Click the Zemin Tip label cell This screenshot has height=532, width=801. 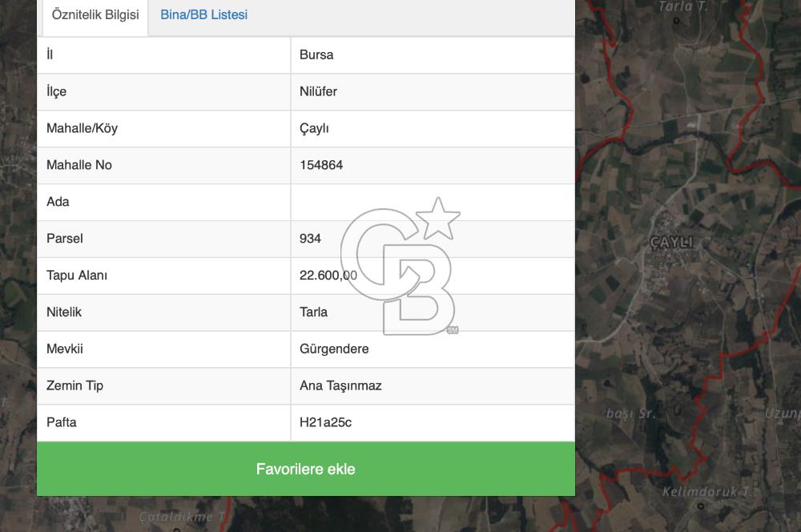[x=74, y=387]
